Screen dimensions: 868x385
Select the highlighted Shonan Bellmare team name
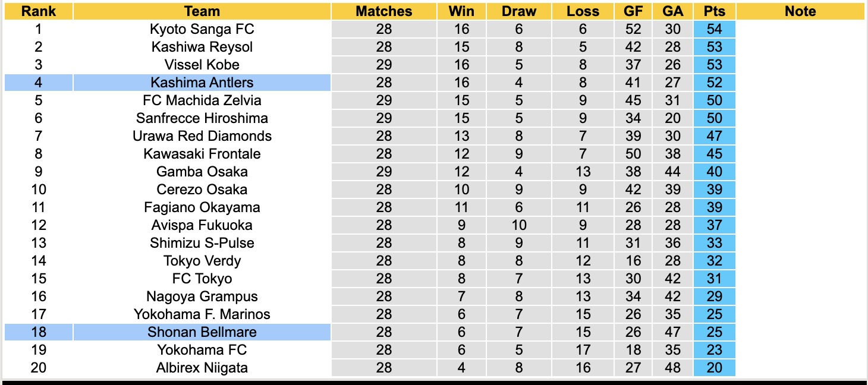click(202, 332)
